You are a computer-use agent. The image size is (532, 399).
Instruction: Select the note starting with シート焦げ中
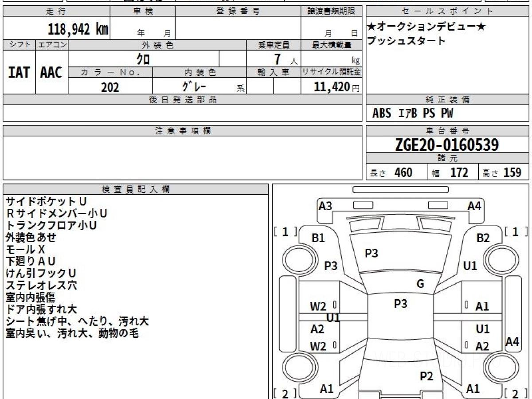click(77, 321)
